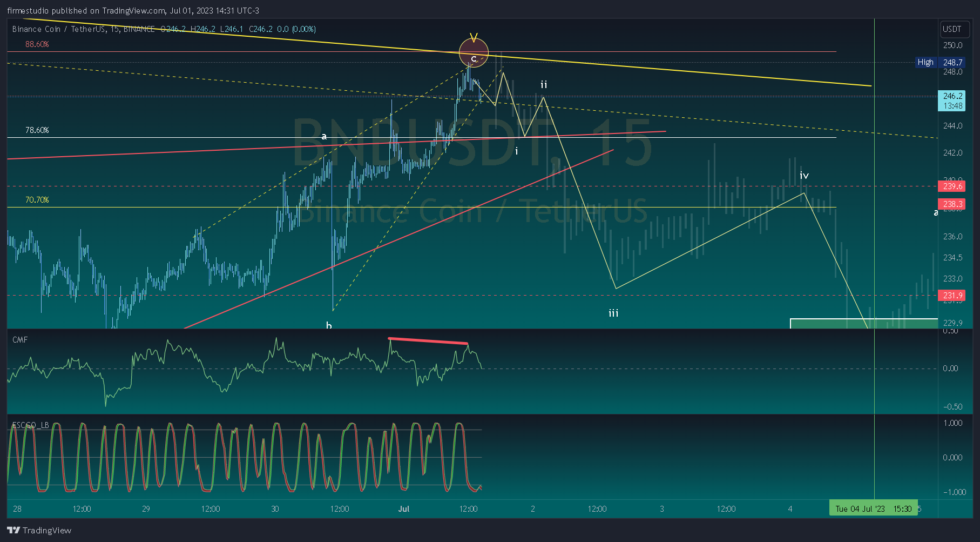The image size is (980, 542).
Task: Click the TradingView logo at the bottom
Action: (x=39, y=530)
